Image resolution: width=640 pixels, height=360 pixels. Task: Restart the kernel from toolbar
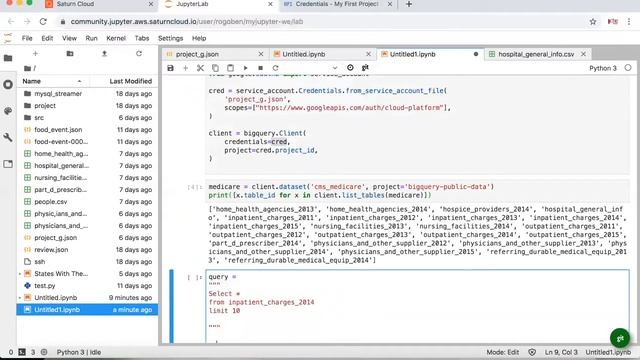pos(276,68)
